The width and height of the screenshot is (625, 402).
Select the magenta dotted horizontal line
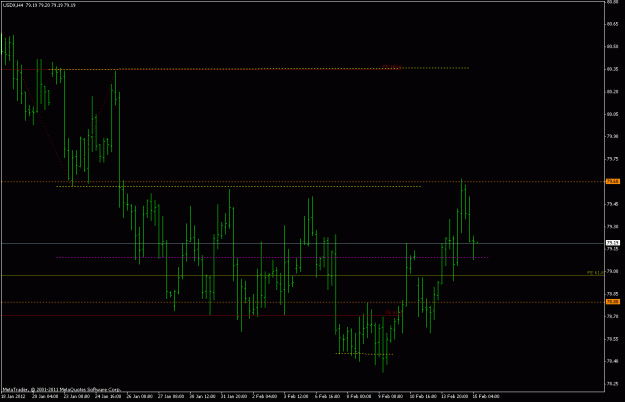[272, 257]
